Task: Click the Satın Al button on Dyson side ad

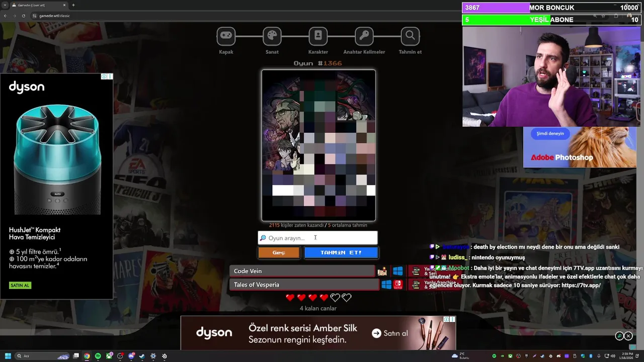Action: coord(20,285)
